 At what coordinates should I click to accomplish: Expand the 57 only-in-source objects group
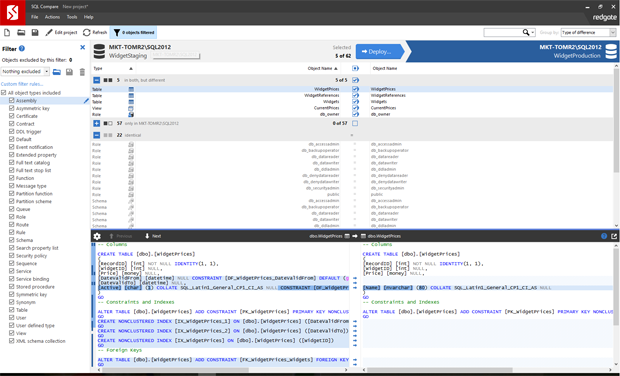pyautogui.click(x=96, y=123)
